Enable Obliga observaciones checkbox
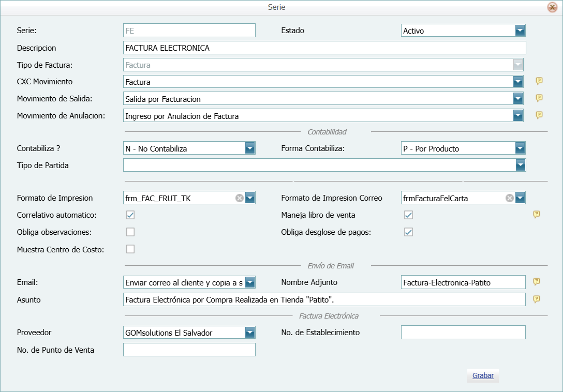563x392 pixels. click(x=130, y=232)
